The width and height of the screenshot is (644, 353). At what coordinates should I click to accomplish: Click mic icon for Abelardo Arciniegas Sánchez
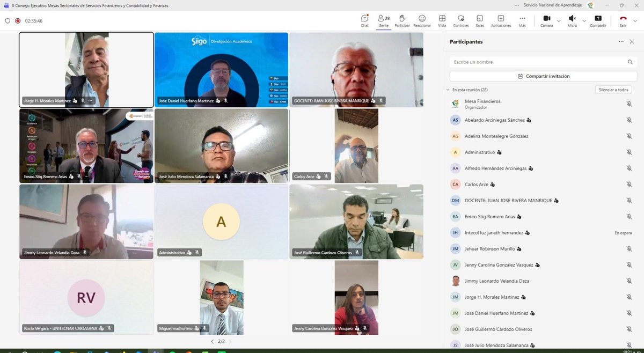pyautogui.click(x=629, y=120)
